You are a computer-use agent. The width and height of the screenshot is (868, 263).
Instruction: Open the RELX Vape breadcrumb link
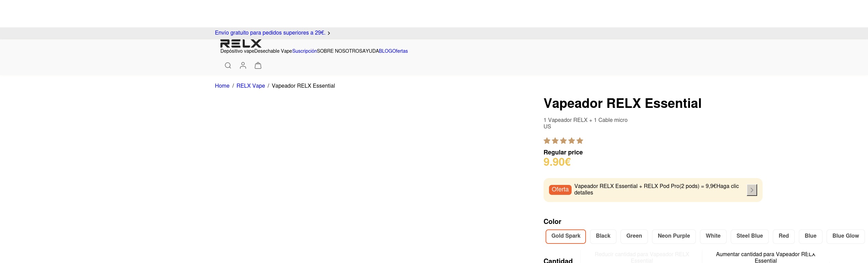click(251, 86)
